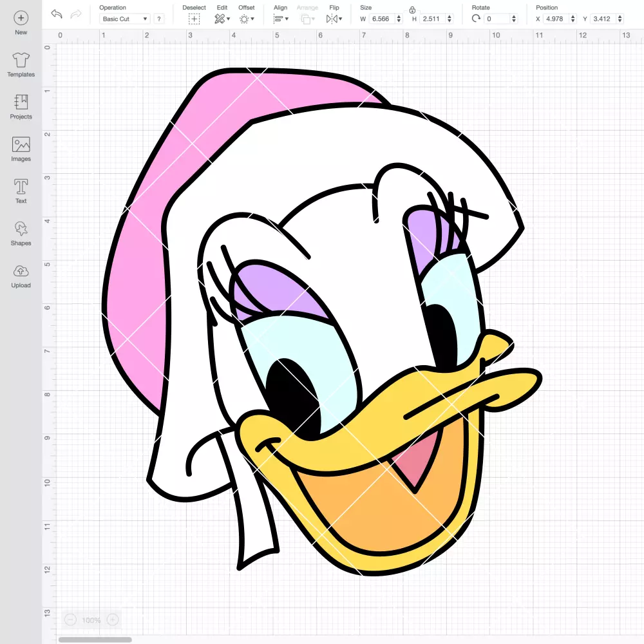Zoom in with the plus button
Screen dimensions: 644x644
click(x=113, y=620)
